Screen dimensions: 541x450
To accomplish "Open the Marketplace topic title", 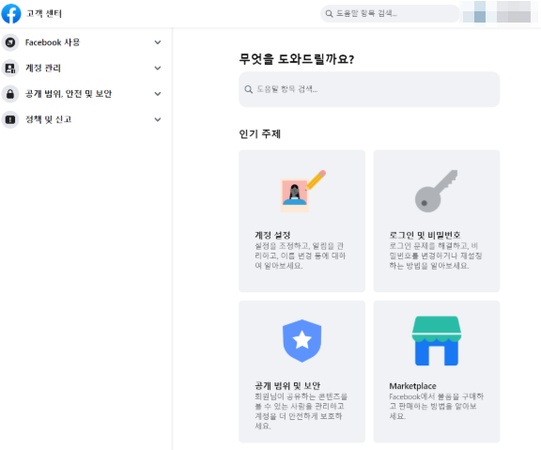I will [413, 386].
